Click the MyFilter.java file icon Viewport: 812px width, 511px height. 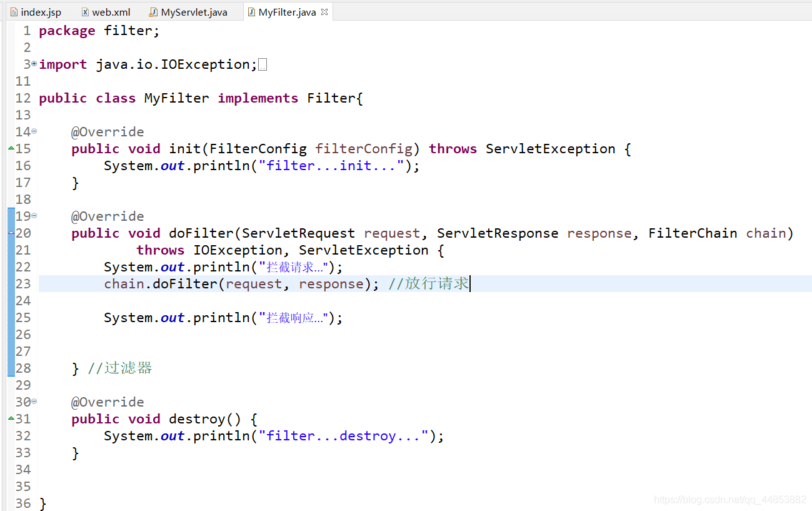coord(251,12)
